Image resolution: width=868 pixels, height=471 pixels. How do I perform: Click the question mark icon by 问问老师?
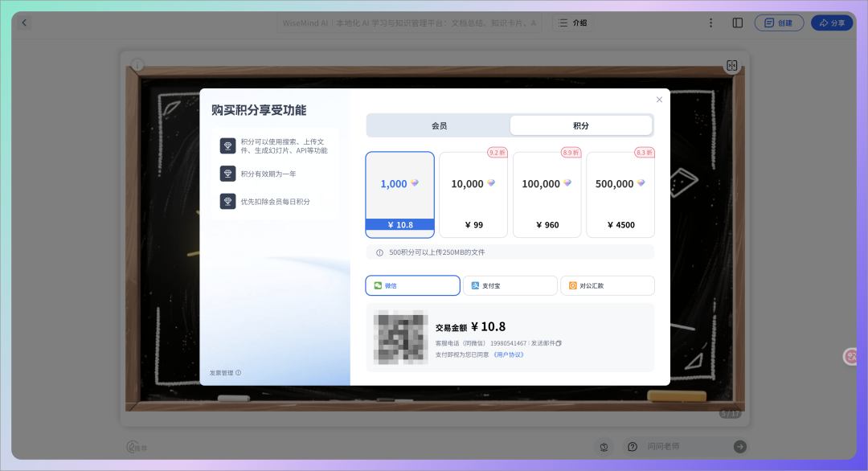[x=633, y=447]
